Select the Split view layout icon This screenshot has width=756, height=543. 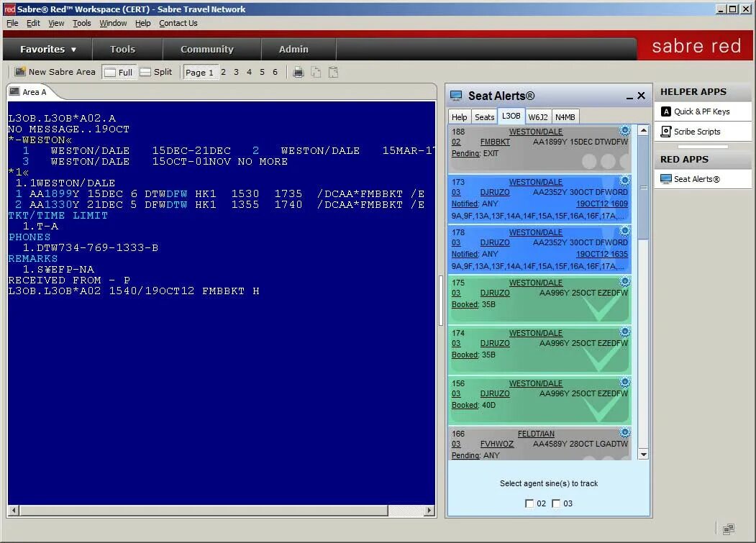(145, 72)
